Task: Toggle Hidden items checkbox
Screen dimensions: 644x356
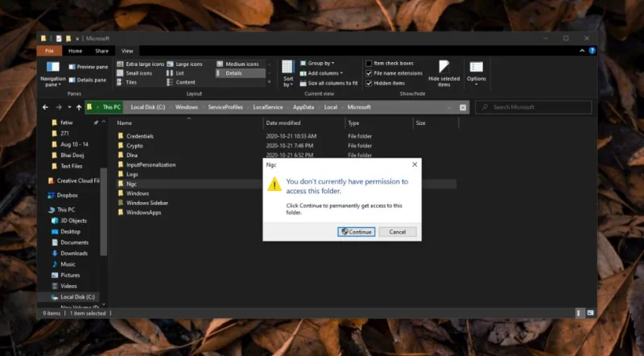Action: coord(386,83)
